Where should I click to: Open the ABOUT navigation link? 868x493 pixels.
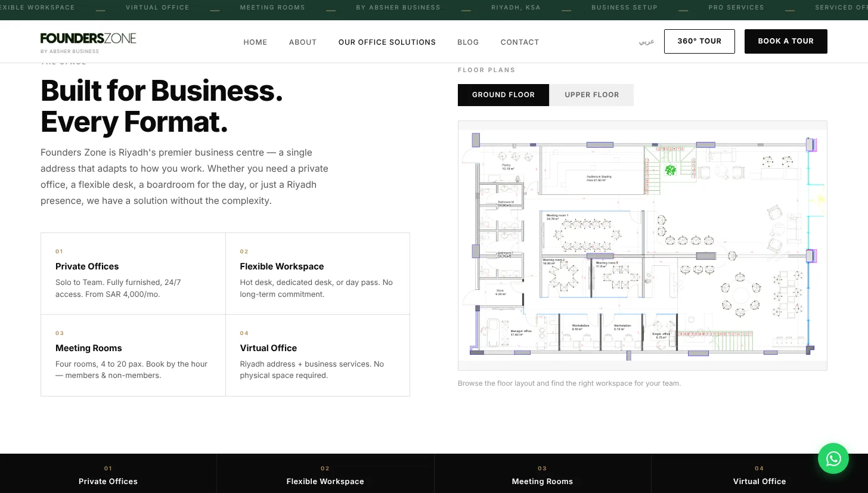[303, 42]
